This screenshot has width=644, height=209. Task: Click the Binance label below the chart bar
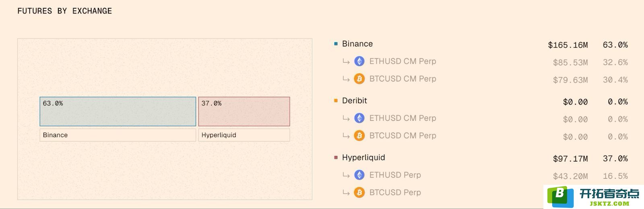(118, 135)
